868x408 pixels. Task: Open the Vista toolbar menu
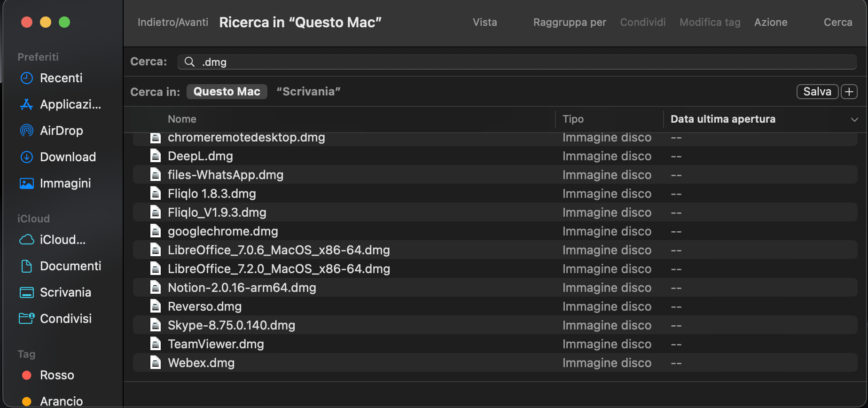tap(485, 23)
